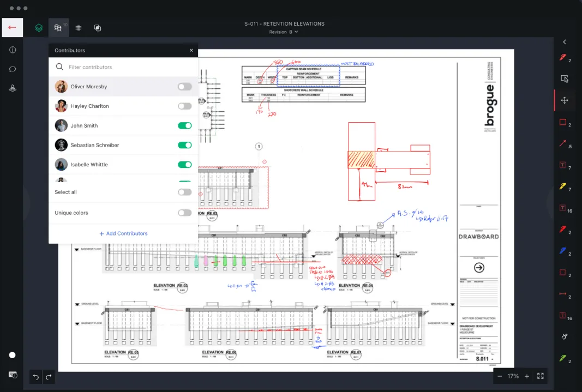Enable Hayley Charlton's annotations toggle
The image size is (582, 392).
tap(184, 106)
